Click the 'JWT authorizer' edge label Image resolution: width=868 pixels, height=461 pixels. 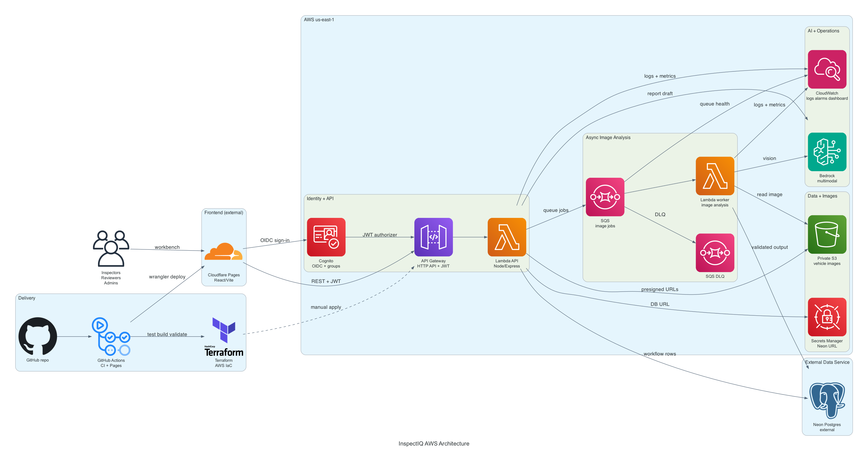tap(380, 235)
